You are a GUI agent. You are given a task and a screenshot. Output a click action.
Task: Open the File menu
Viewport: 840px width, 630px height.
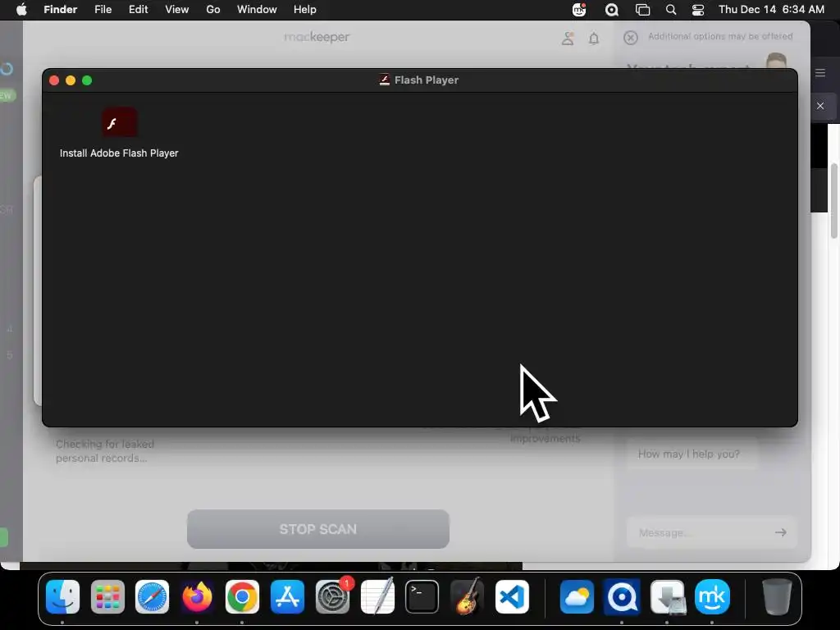(x=103, y=10)
